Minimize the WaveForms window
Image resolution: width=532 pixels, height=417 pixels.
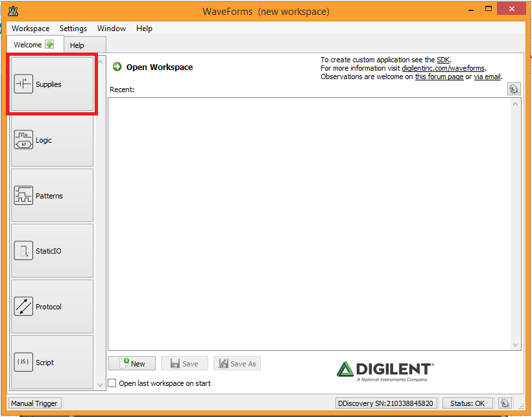point(471,10)
